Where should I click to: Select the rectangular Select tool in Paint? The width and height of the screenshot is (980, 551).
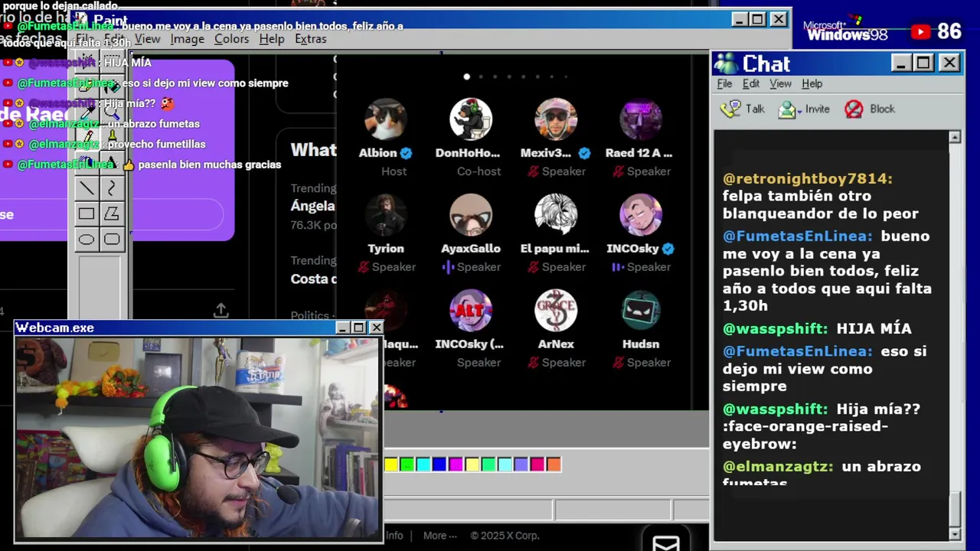(112, 63)
